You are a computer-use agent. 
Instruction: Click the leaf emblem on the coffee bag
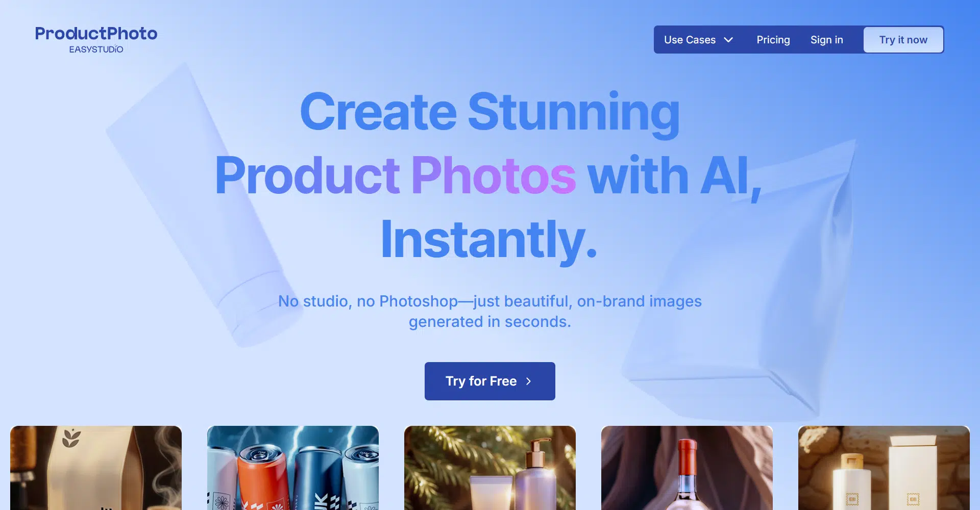(x=71, y=438)
